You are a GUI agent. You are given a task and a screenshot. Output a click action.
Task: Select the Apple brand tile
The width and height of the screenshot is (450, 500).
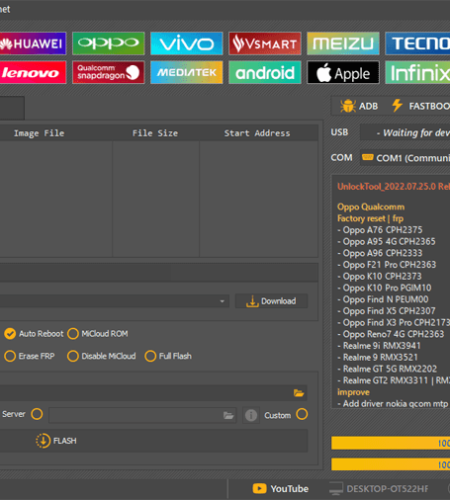pyautogui.click(x=343, y=72)
